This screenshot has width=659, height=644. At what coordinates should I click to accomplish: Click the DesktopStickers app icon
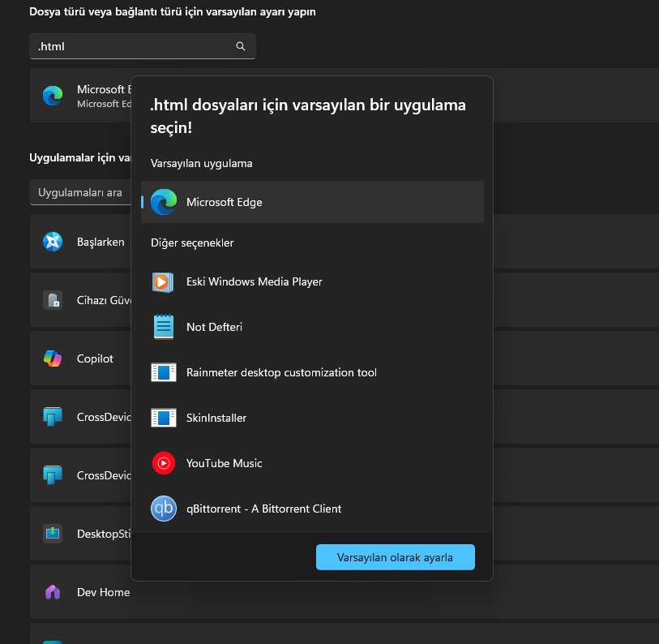(x=53, y=534)
